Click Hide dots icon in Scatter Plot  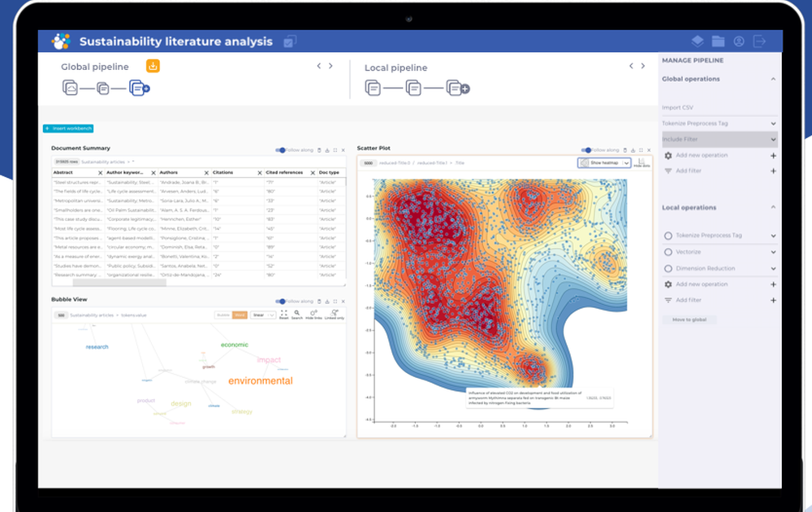click(x=641, y=163)
